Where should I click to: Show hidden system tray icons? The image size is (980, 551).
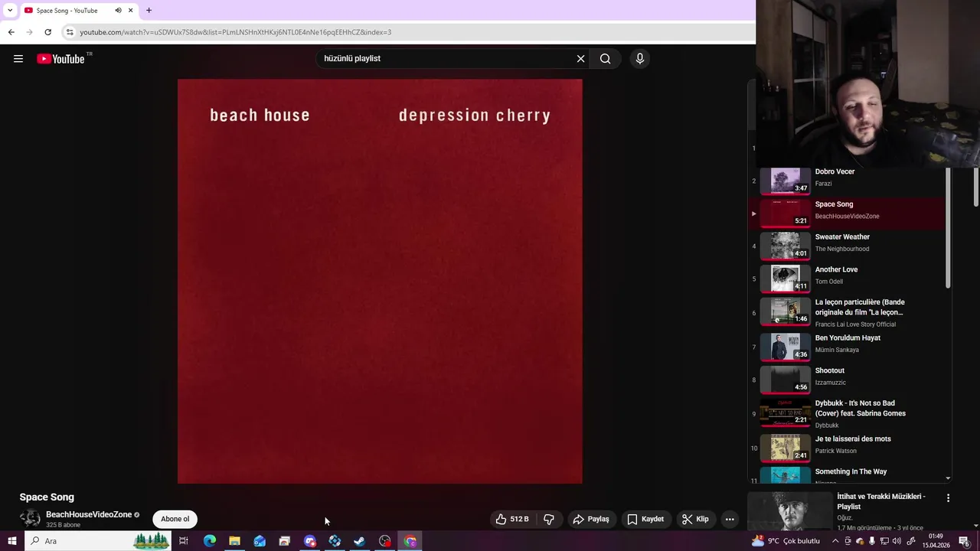point(836,541)
